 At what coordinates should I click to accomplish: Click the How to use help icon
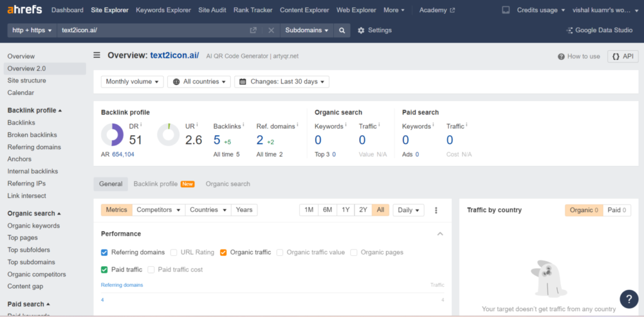[x=561, y=57]
